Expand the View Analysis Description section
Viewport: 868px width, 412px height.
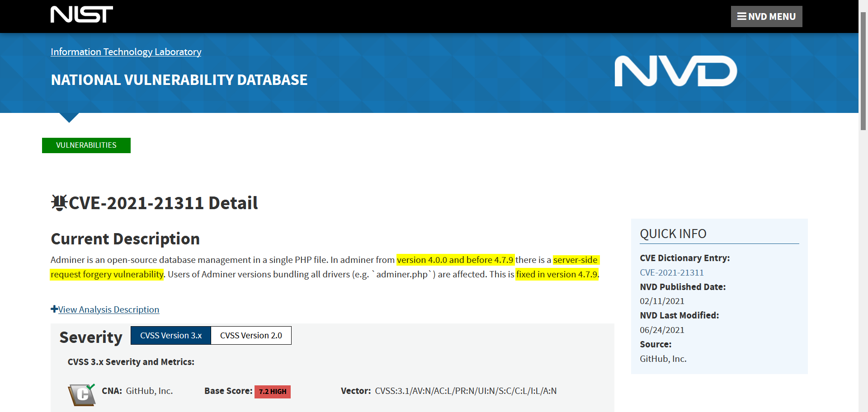pos(108,309)
